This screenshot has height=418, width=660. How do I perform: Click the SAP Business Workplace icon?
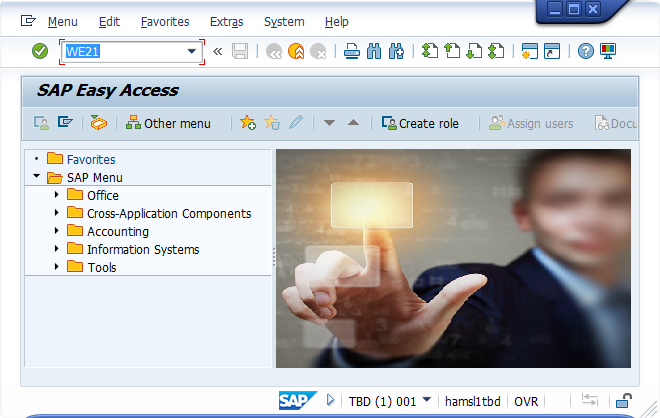pos(97,123)
